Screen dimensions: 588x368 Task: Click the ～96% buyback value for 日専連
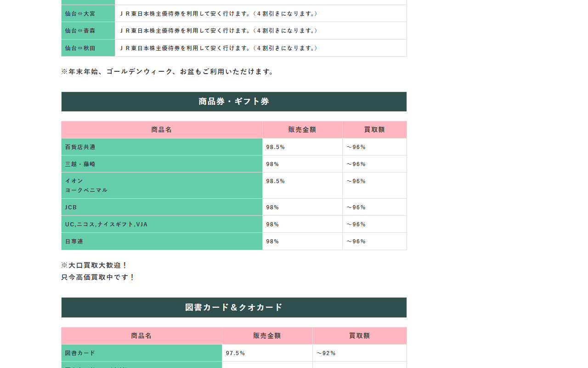356,241
